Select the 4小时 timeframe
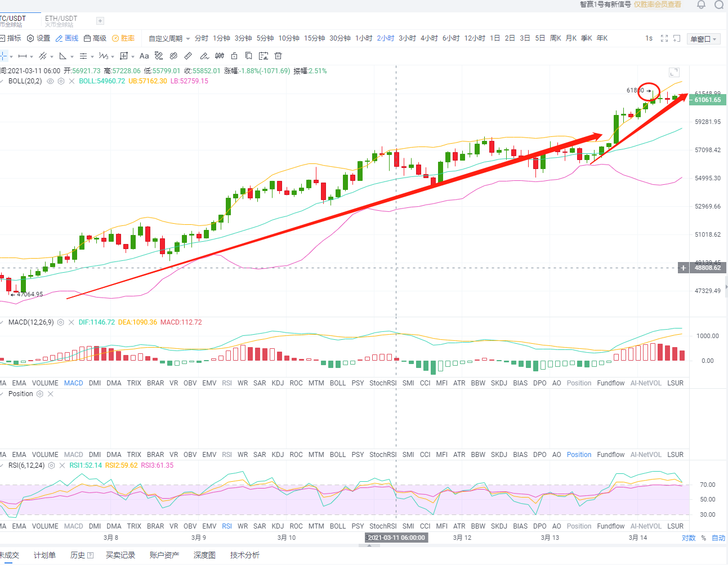This screenshot has width=728, height=568. 429,38
